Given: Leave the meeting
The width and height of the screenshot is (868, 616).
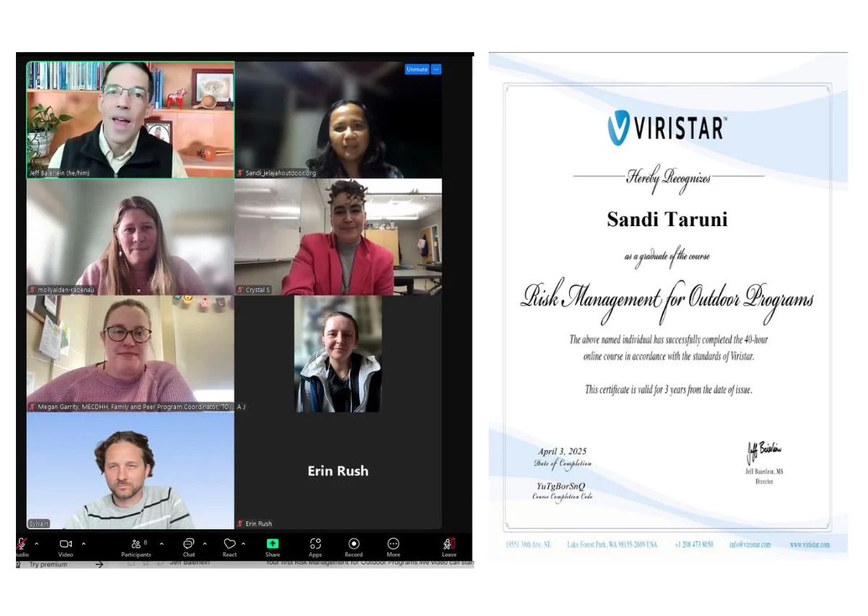Looking at the screenshot, I should 450,544.
